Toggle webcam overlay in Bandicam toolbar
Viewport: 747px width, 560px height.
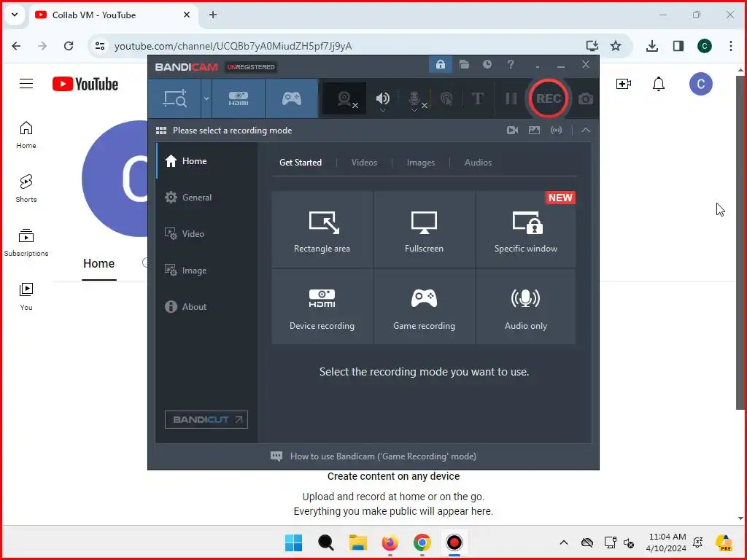(344, 98)
